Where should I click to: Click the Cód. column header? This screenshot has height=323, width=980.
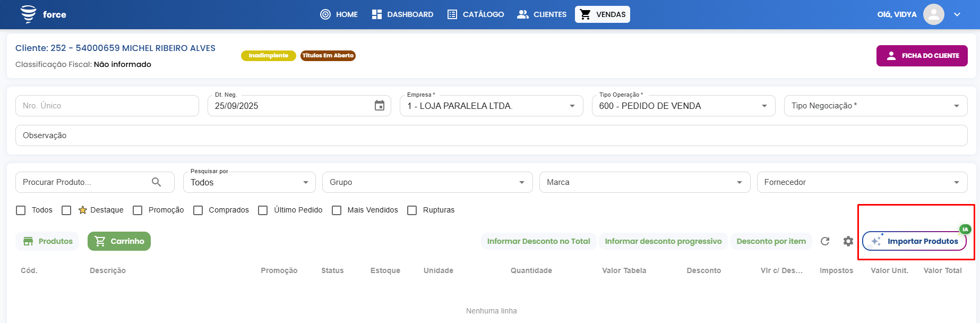pyautogui.click(x=29, y=270)
